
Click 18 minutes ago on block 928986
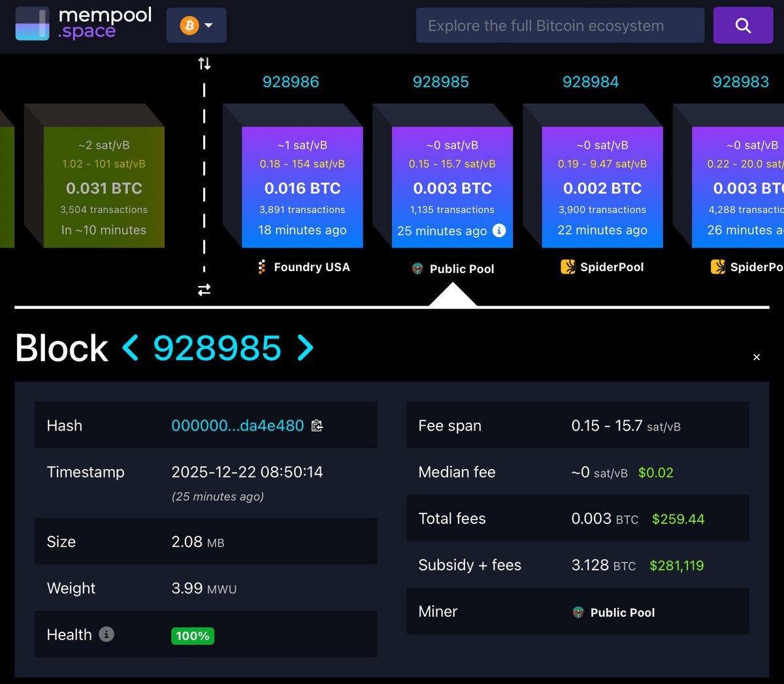(302, 230)
